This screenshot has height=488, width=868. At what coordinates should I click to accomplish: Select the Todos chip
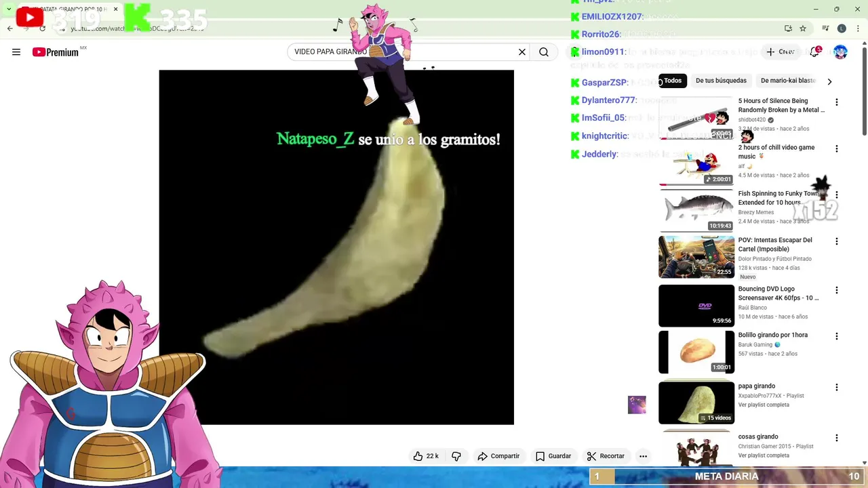pyautogui.click(x=673, y=81)
